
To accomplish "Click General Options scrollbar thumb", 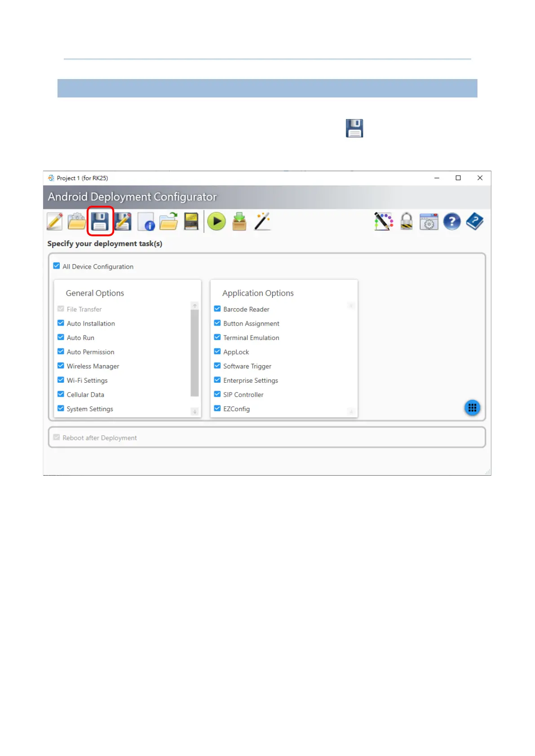I will point(195,353).
